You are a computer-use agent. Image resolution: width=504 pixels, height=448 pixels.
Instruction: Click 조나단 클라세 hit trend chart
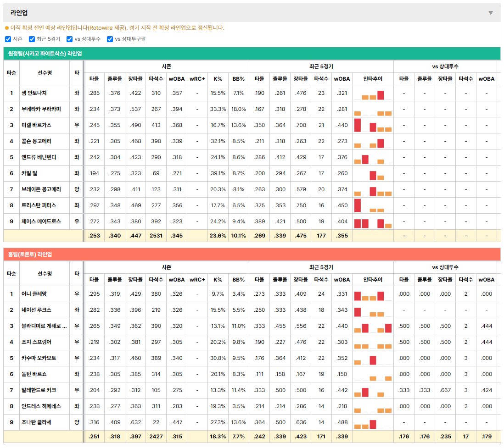pos(373,422)
